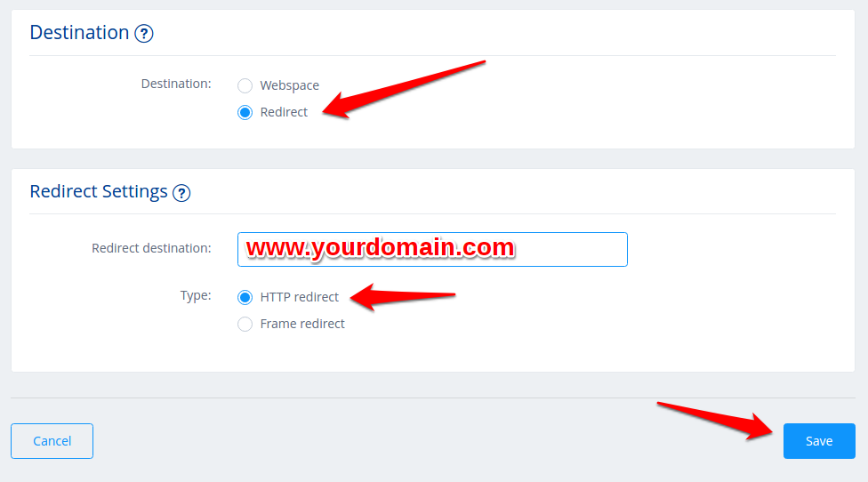
Task: Click the Webspace option label text
Action: tap(290, 85)
